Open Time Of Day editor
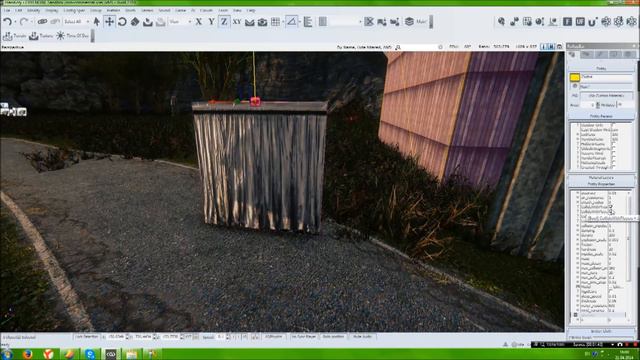Image resolution: width=640 pixels, height=360 pixels. 73,36
